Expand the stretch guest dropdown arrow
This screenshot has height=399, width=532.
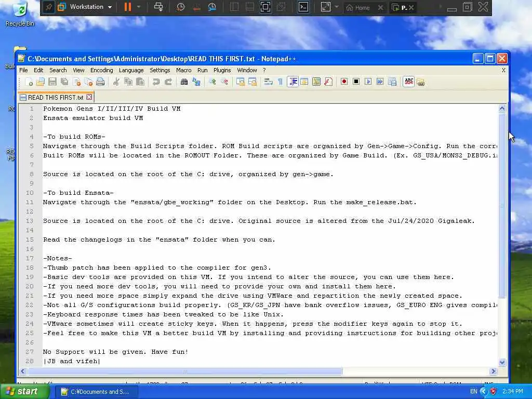coord(336,7)
